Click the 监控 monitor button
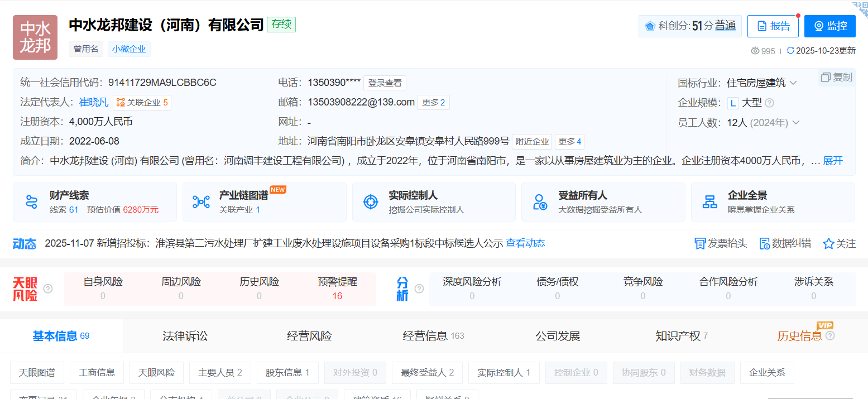This screenshot has width=868, height=399. coord(830,26)
